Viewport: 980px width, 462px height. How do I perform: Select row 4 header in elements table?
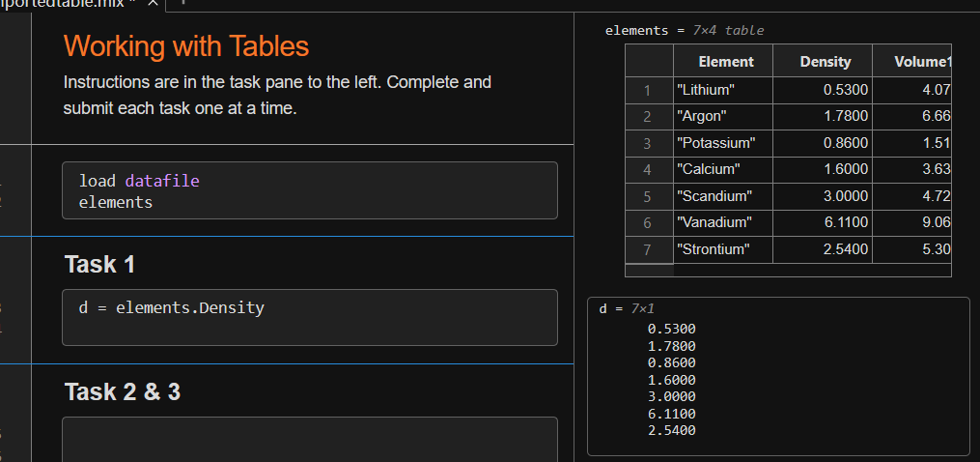coord(648,169)
